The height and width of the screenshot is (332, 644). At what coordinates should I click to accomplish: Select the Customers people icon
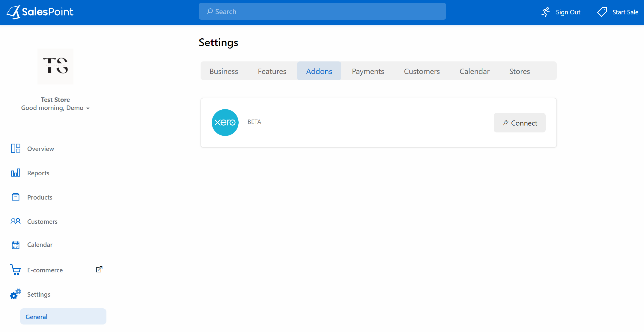pyautogui.click(x=15, y=221)
